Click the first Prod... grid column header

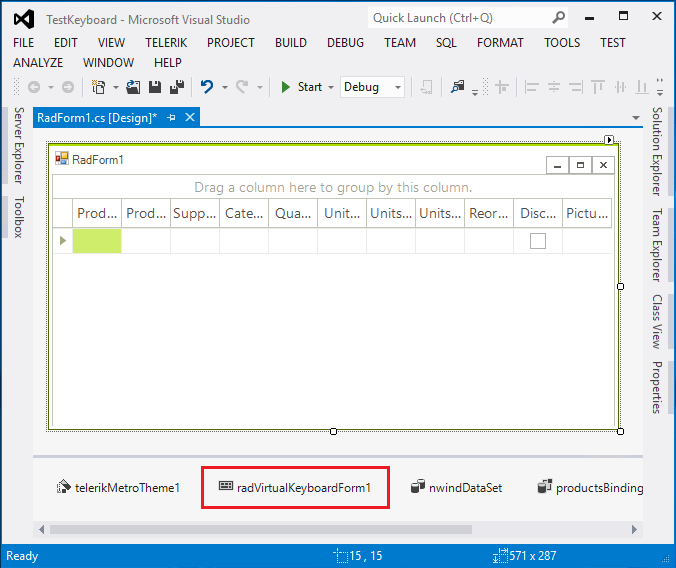(97, 213)
